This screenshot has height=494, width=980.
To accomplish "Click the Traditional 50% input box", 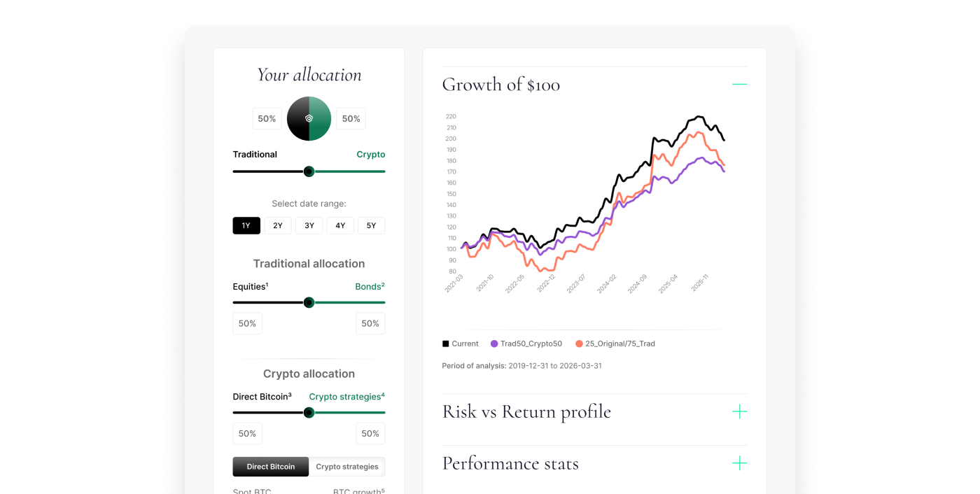I will 267,119.
